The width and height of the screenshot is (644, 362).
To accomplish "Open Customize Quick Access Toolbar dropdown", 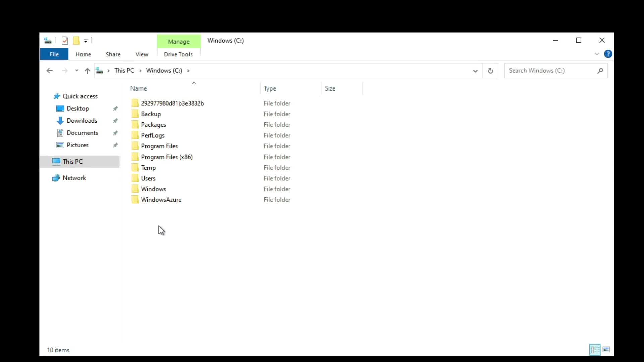I will pos(86,41).
